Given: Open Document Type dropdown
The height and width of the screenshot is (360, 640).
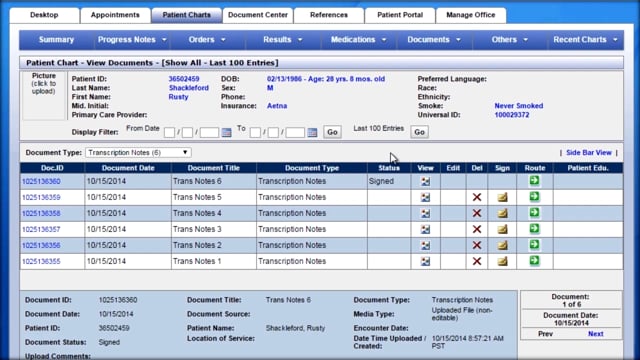Looking at the screenshot, I should (138, 152).
